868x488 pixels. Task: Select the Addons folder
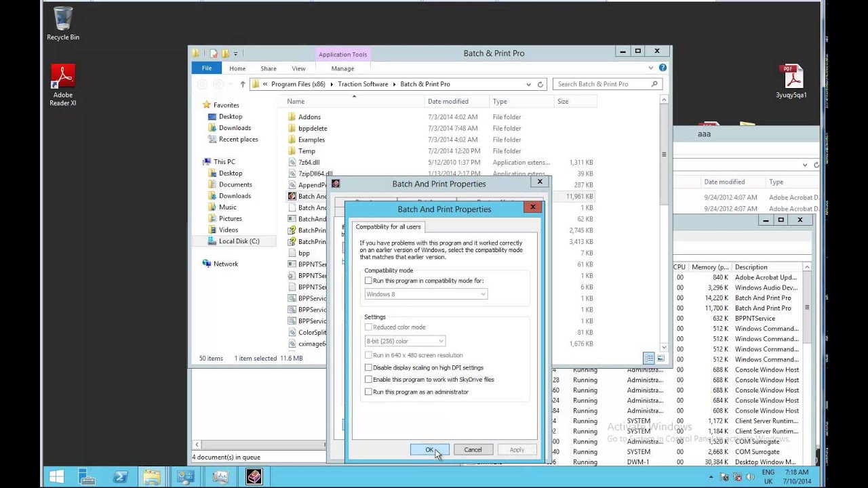(309, 117)
